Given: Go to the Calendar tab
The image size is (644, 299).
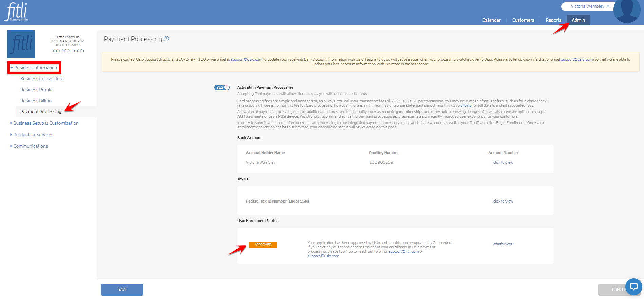Looking at the screenshot, I should (x=492, y=20).
